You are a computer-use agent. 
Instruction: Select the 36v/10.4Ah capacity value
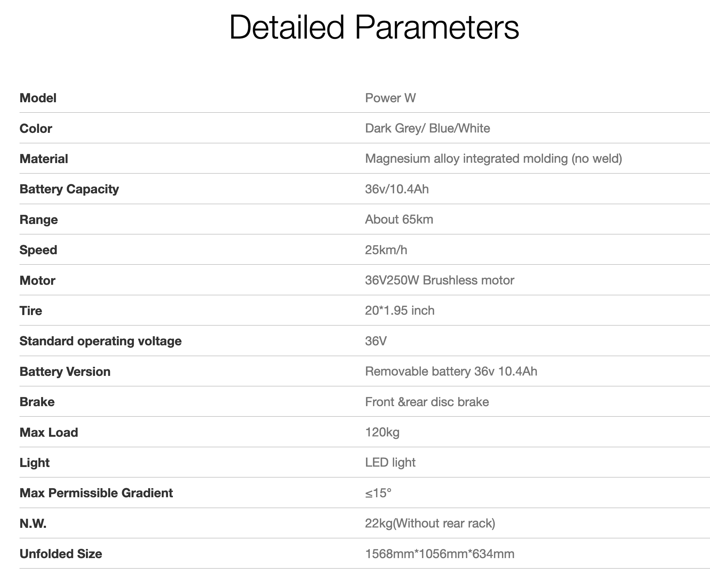pyautogui.click(x=397, y=189)
